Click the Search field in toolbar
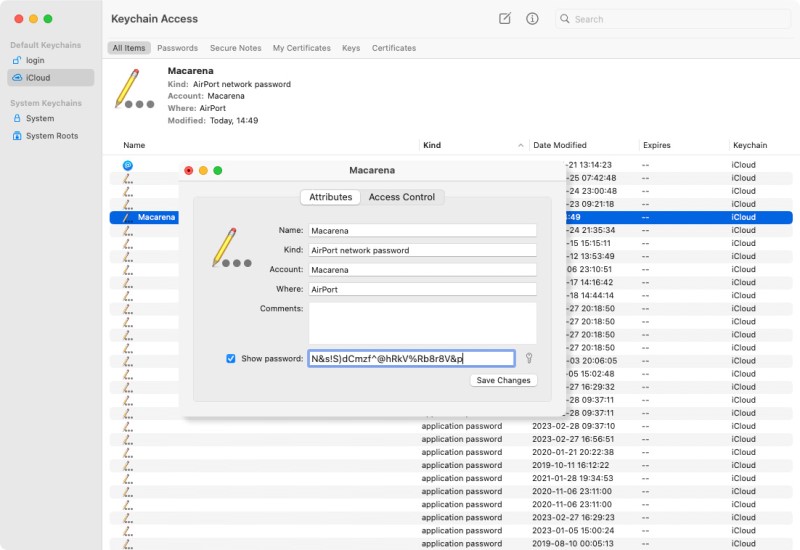 (x=673, y=19)
